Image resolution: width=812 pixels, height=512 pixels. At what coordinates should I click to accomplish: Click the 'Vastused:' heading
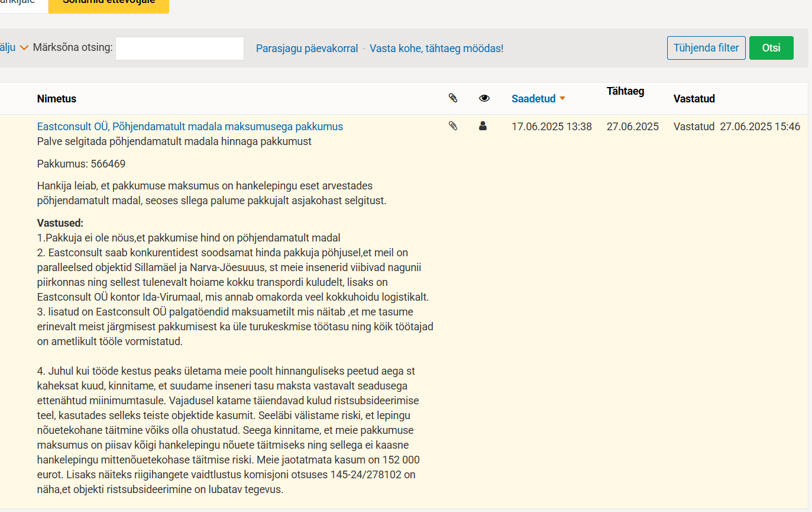tap(60, 223)
